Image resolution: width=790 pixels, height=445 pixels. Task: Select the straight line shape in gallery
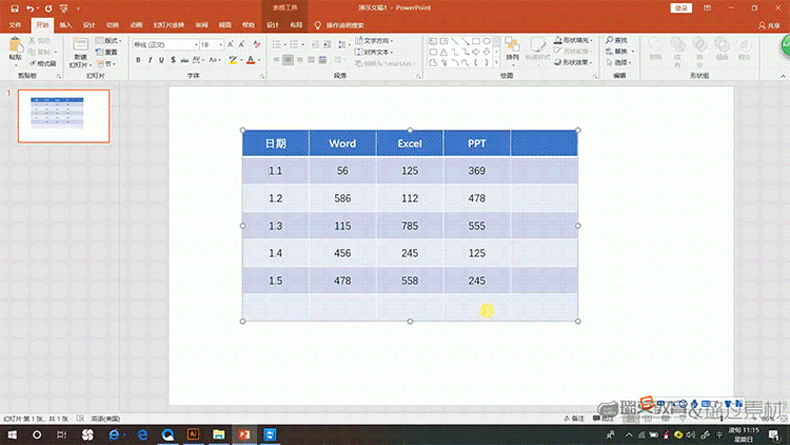(454, 41)
